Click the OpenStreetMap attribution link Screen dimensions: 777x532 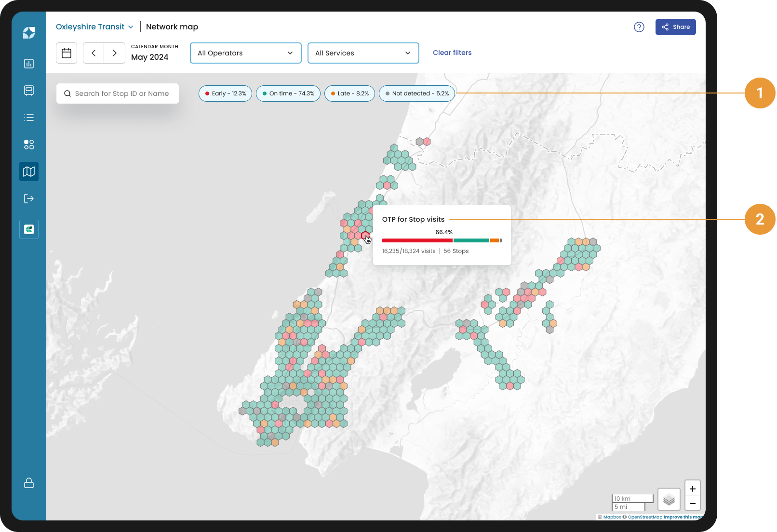click(x=645, y=517)
